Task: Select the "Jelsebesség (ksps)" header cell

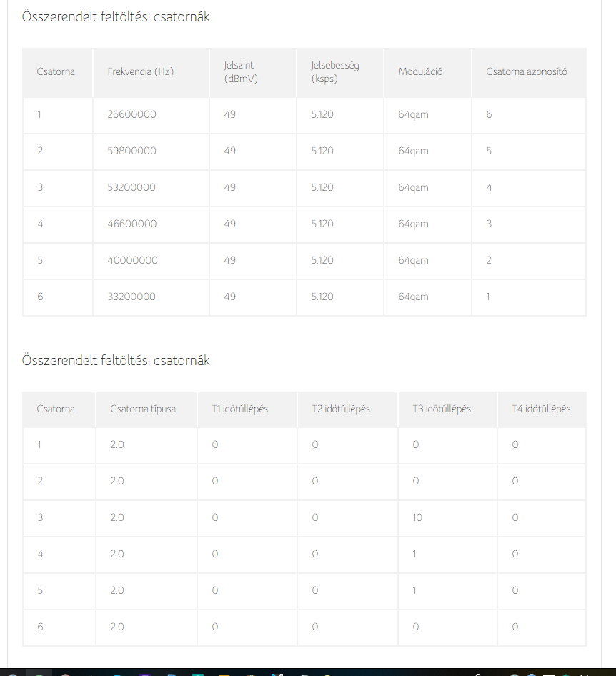Action: [335, 72]
